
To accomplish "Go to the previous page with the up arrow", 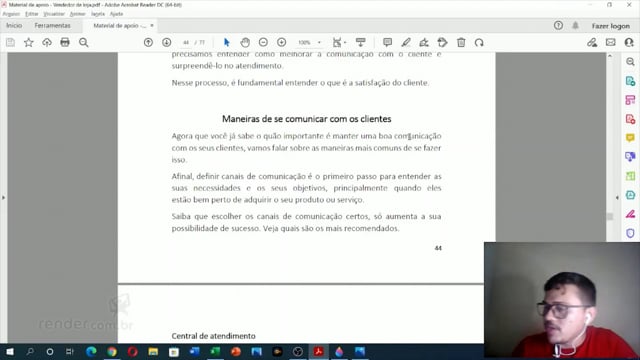I will tap(148, 42).
